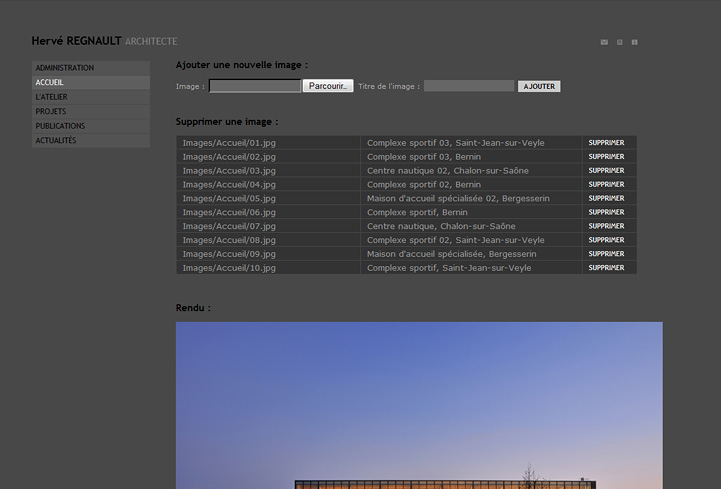The height and width of the screenshot is (489, 721).
Task: Go to L'ATELIER section
Action: click(x=91, y=97)
